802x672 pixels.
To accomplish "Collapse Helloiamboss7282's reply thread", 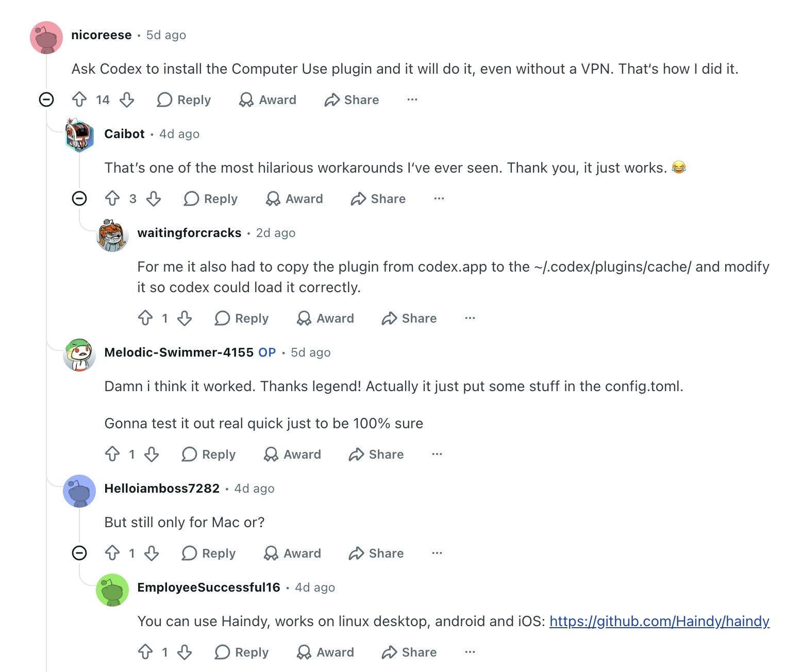I will tap(79, 553).
